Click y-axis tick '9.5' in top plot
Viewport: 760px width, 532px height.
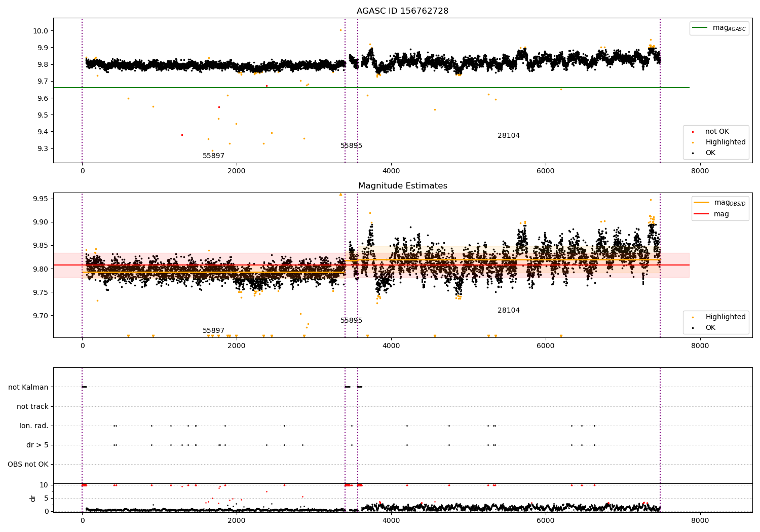click(43, 115)
